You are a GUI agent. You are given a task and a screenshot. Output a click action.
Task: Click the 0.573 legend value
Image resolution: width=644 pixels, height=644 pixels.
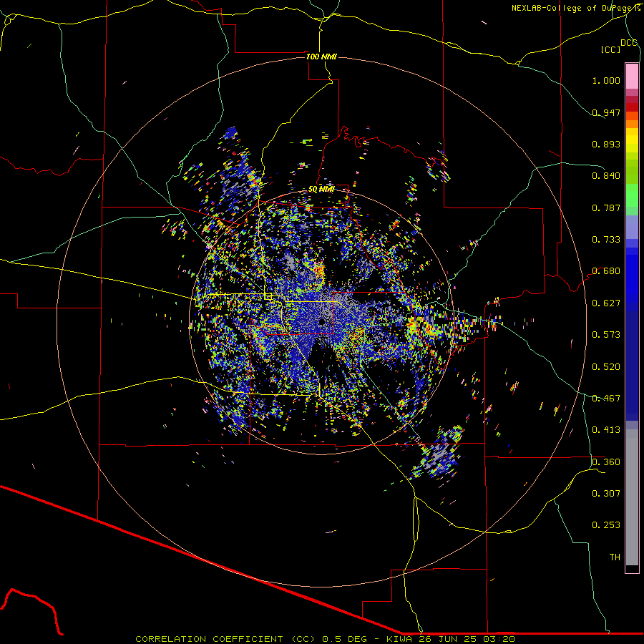[x=606, y=335]
